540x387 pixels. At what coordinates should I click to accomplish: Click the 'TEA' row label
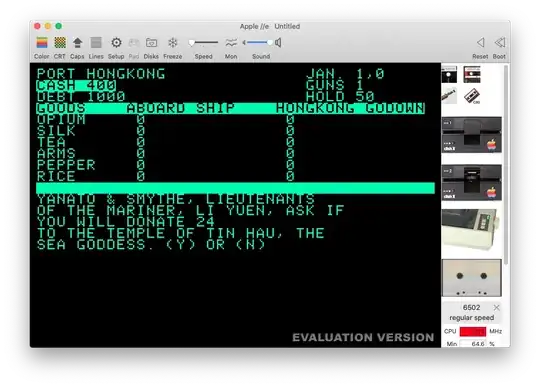(x=51, y=142)
